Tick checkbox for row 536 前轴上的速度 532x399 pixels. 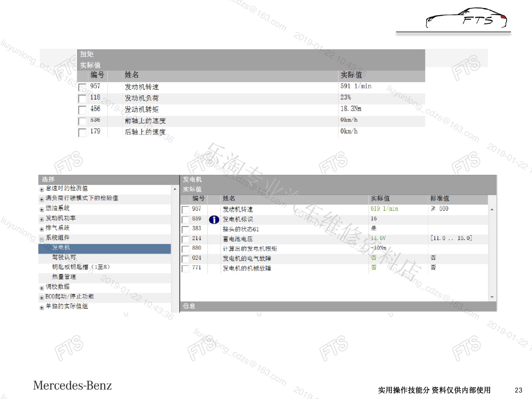click(82, 121)
